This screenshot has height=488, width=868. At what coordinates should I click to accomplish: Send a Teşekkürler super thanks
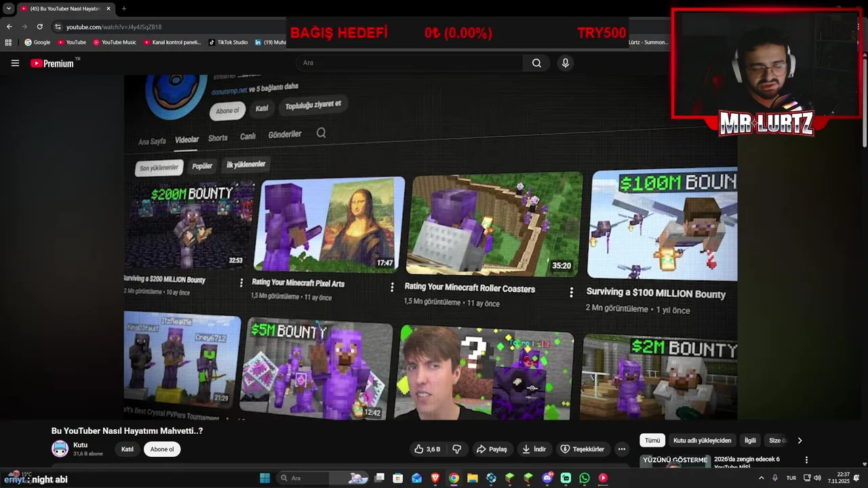coord(582,449)
